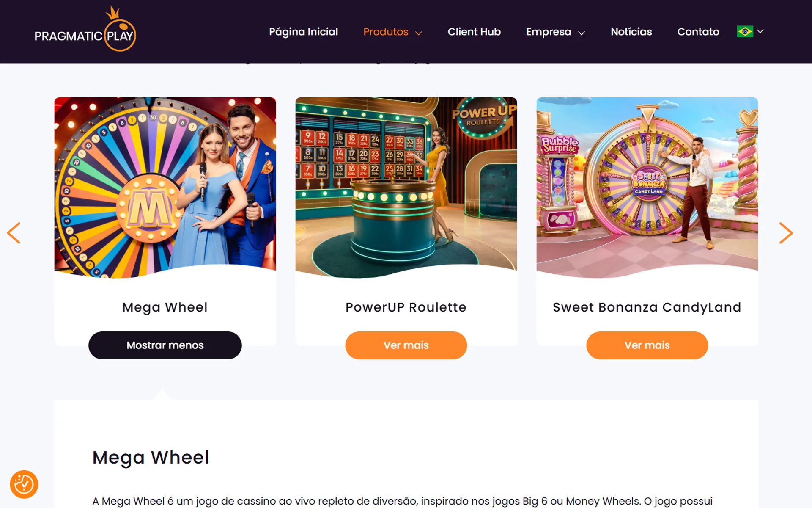Expand the Empresa dropdown menu

click(x=555, y=32)
